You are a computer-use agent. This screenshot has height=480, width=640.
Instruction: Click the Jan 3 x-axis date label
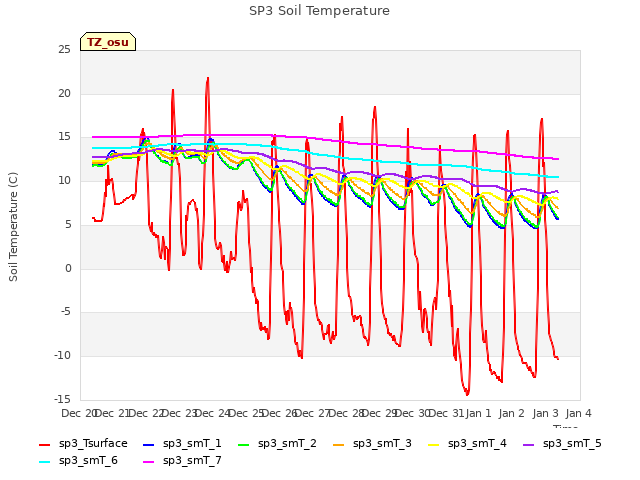(545, 413)
